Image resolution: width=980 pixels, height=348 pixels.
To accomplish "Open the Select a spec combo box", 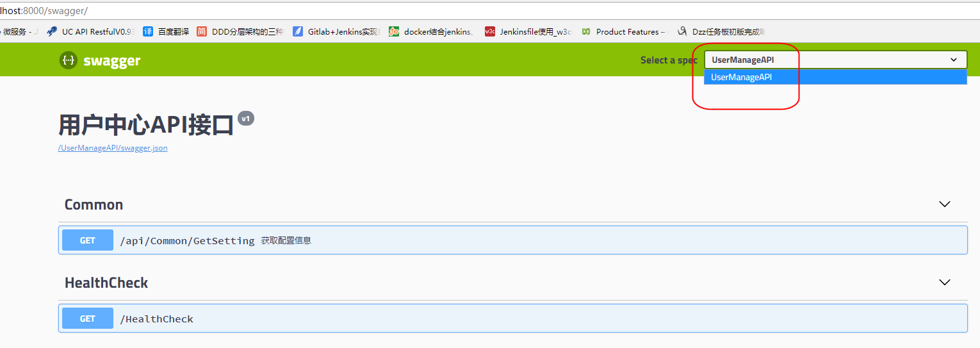I will (835, 60).
